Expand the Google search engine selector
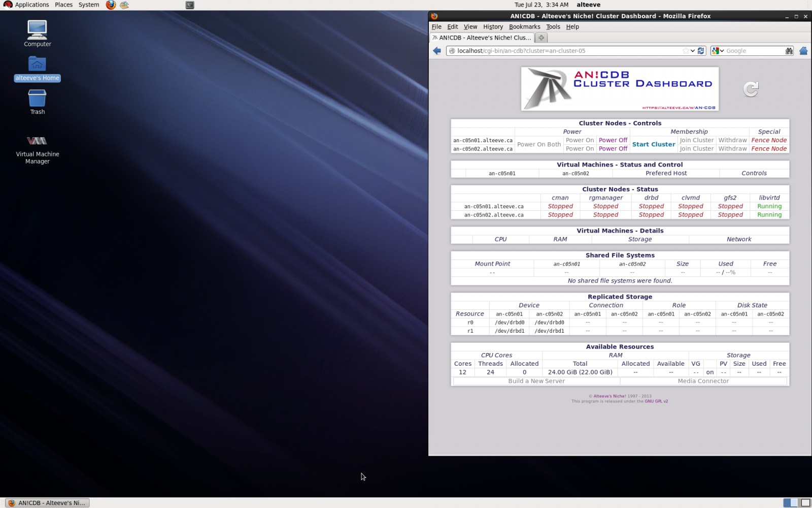The width and height of the screenshot is (812, 508). (718, 51)
